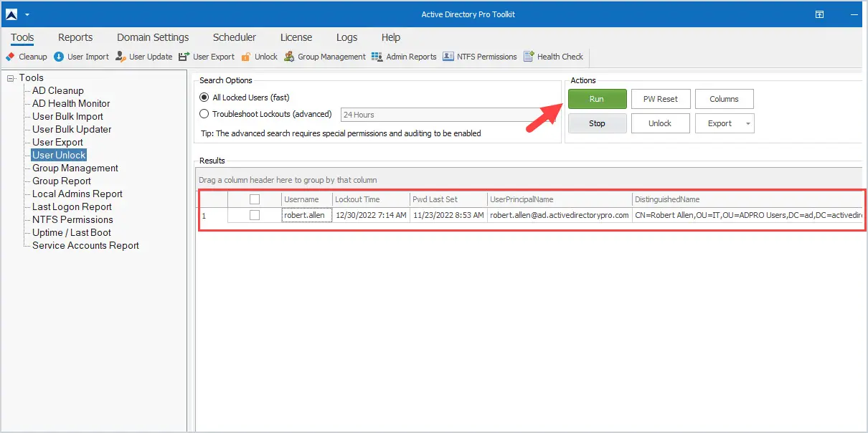Select Local Admins Report in the tree
The image size is (868, 433).
[x=77, y=194]
